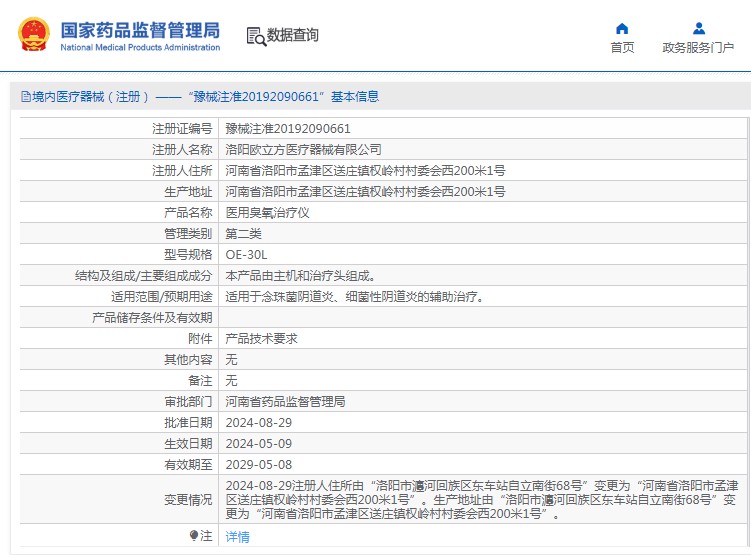Screen dimensions: 751x555
Task: Click the 产品名称 row label
Action: coord(188,213)
